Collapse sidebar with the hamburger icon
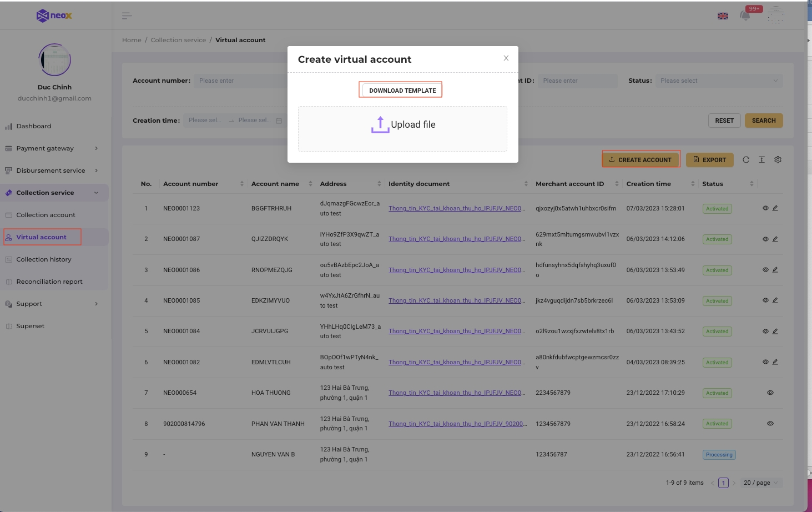Screen dimensions: 812x512 [x=127, y=16]
